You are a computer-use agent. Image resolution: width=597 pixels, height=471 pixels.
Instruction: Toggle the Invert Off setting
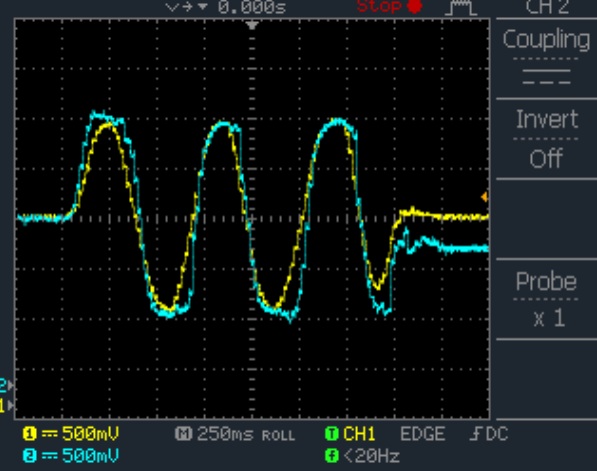coord(546,138)
